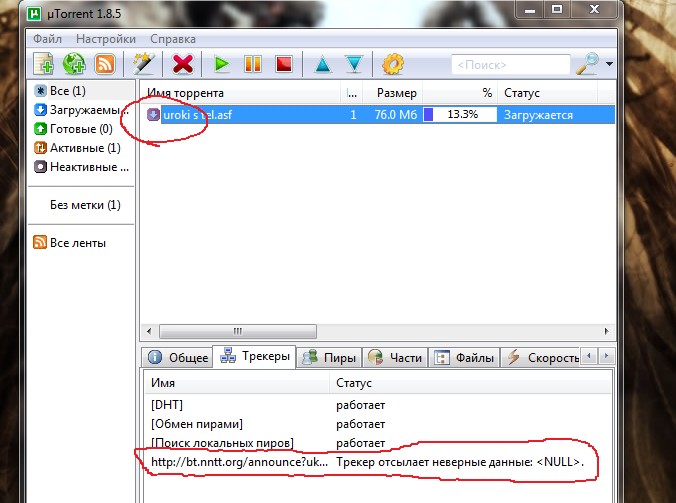The image size is (676, 503).
Task: Click the µTorrent logo icon in title bar
Action: (x=34, y=13)
